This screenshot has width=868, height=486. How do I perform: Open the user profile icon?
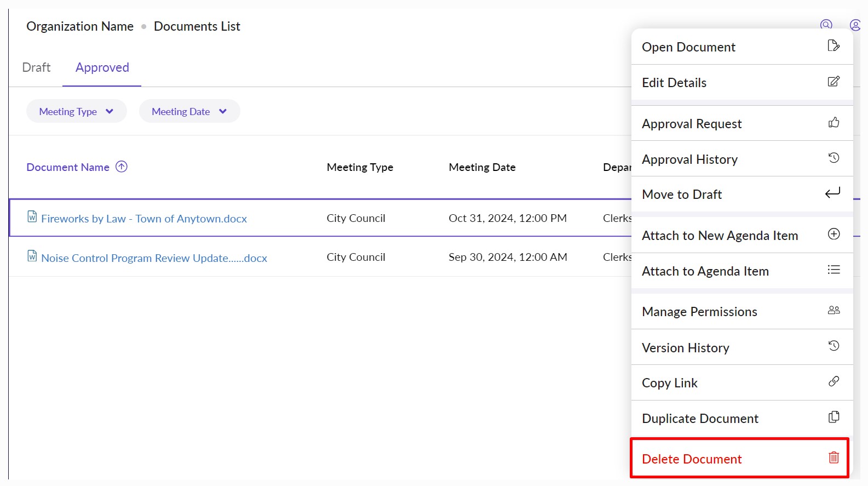(x=855, y=25)
